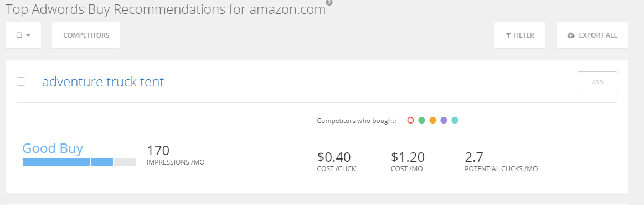This screenshot has height=205, width=644.
Task: Expand the select-all dropdown arrow
Action: coord(28,35)
